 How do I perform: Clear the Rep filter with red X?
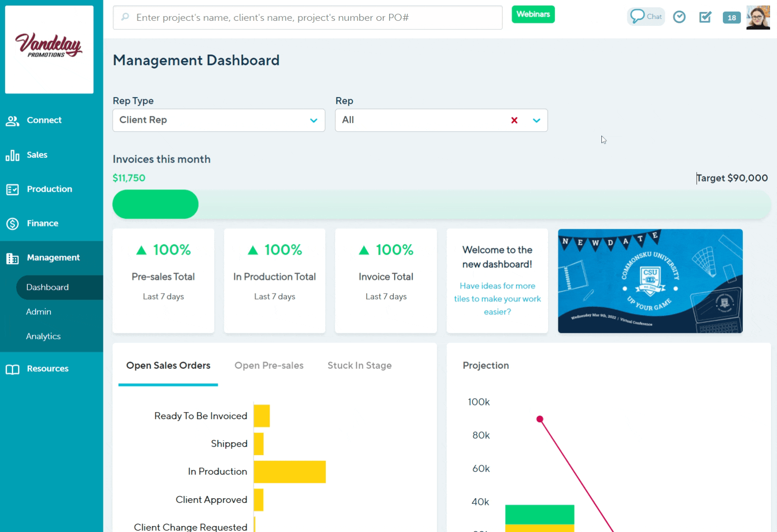514,120
